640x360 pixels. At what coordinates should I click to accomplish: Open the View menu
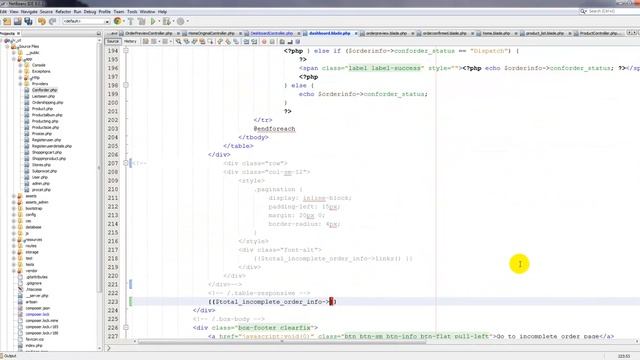pos(14,12)
